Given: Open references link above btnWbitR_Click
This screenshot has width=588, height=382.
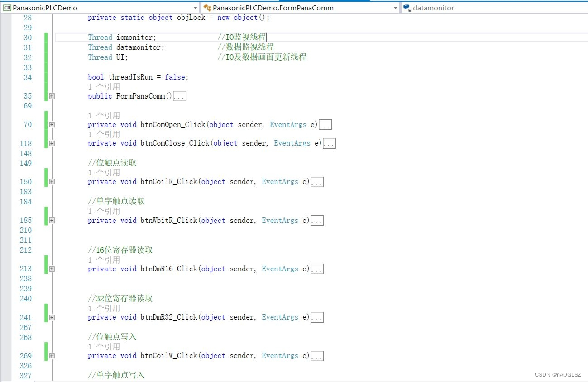Looking at the screenshot, I should pos(104,211).
